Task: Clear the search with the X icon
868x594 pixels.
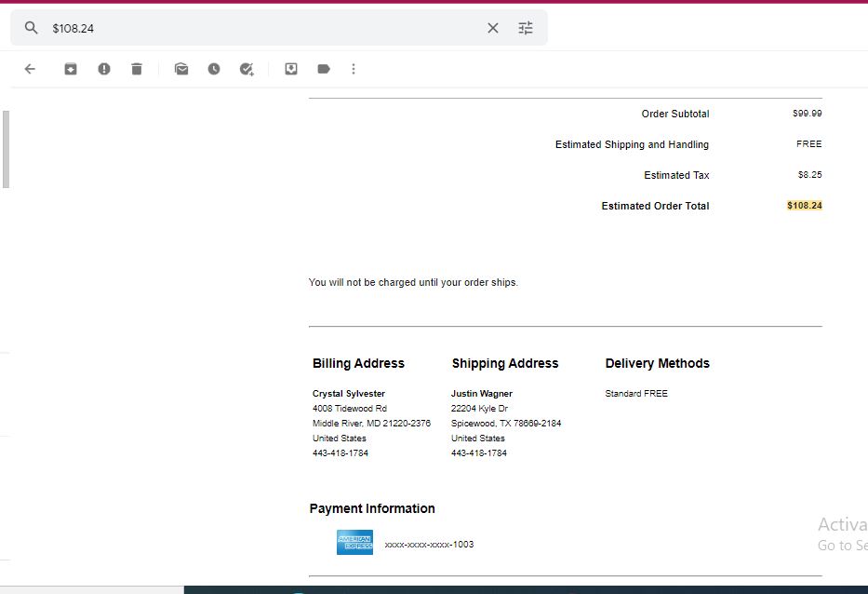Action: (493, 28)
